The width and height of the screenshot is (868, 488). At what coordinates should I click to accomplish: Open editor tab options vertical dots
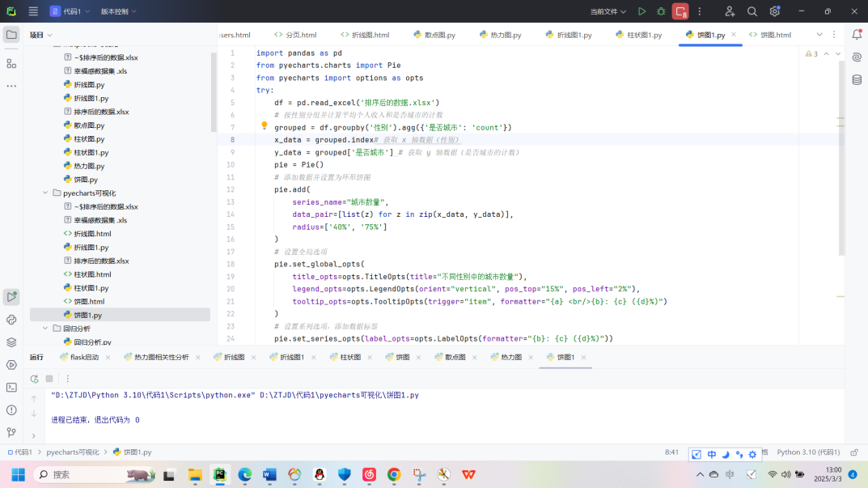(834, 35)
